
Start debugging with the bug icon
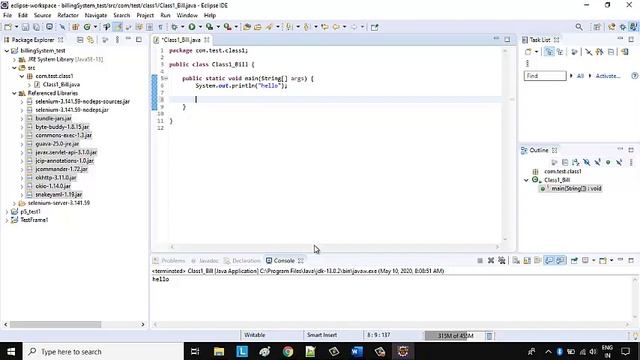click(174, 27)
